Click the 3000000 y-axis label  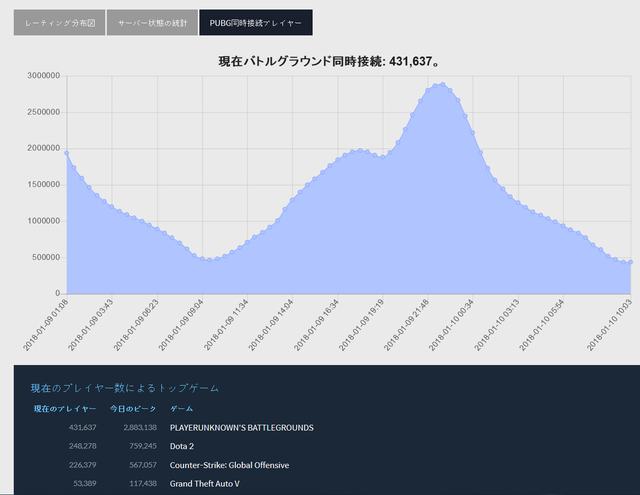click(44, 75)
